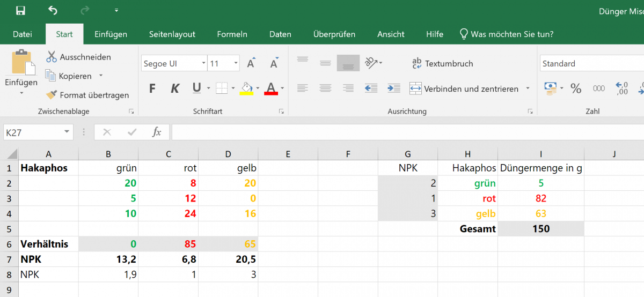Click in the formula bar field
Image resolution: width=644 pixels, height=297 pixels.
[408, 132]
